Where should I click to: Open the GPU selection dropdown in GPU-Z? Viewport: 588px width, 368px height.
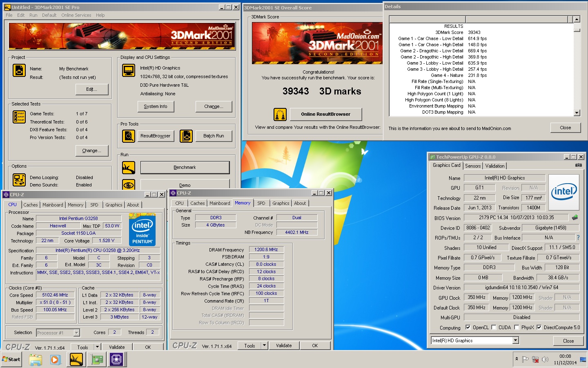[x=515, y=340]
